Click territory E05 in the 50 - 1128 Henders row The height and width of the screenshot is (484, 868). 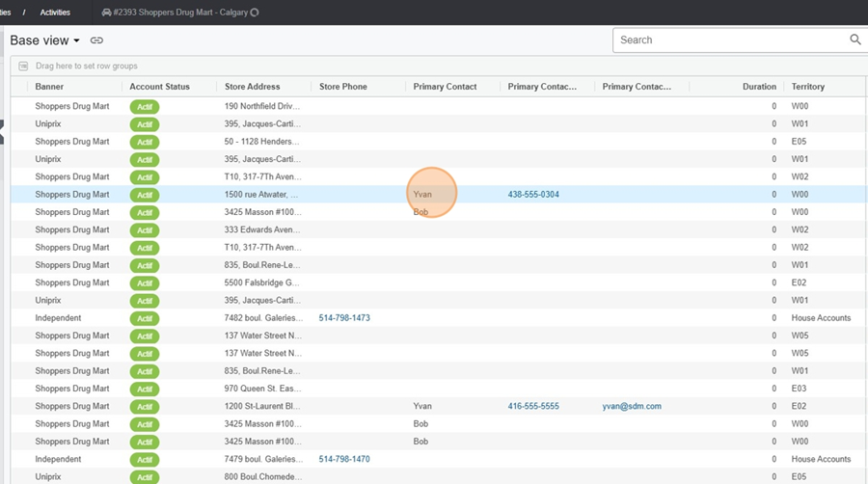[799, 142]
